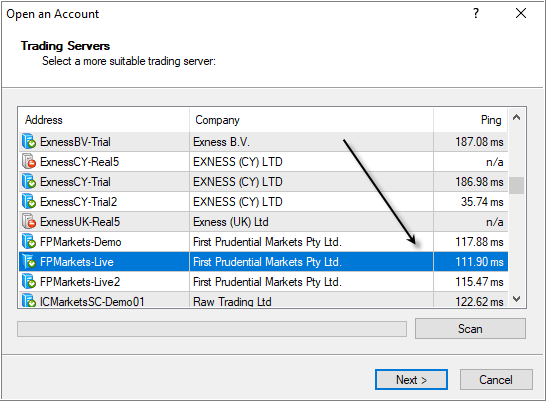Image resolution: width=546 pixels, height=401 pixels.
Task: Click the 115.47 ms ping value
Action: pos(479,282)
